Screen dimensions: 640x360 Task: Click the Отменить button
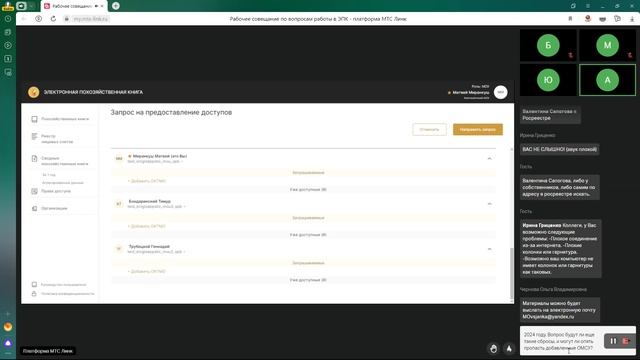pos(429,129)
